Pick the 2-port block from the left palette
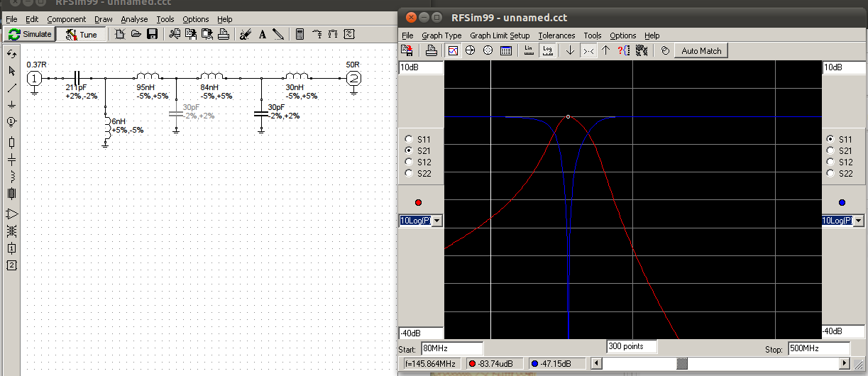Image resolution: width=868 pixels, height=376 pixels. [x=11, y=265]
